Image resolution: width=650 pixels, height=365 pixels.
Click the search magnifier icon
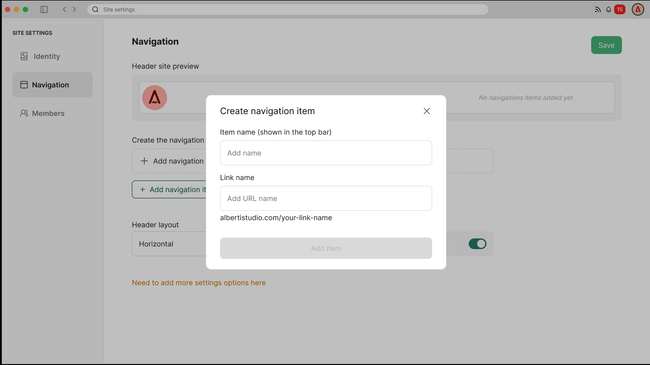95,9
